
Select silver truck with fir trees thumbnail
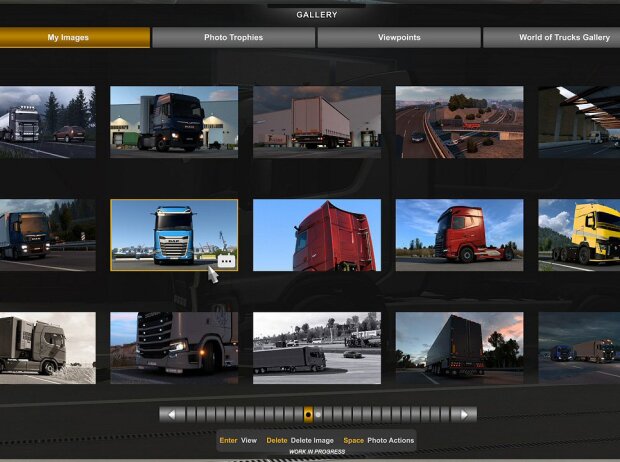[47, 122]
